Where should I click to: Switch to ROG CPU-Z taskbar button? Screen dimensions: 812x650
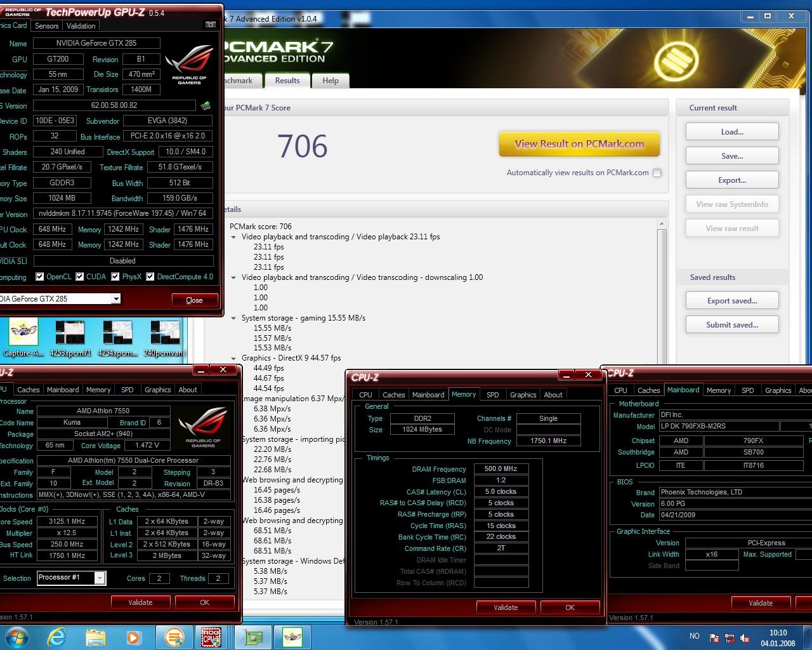pyautogui.click(x=212, y=637)
